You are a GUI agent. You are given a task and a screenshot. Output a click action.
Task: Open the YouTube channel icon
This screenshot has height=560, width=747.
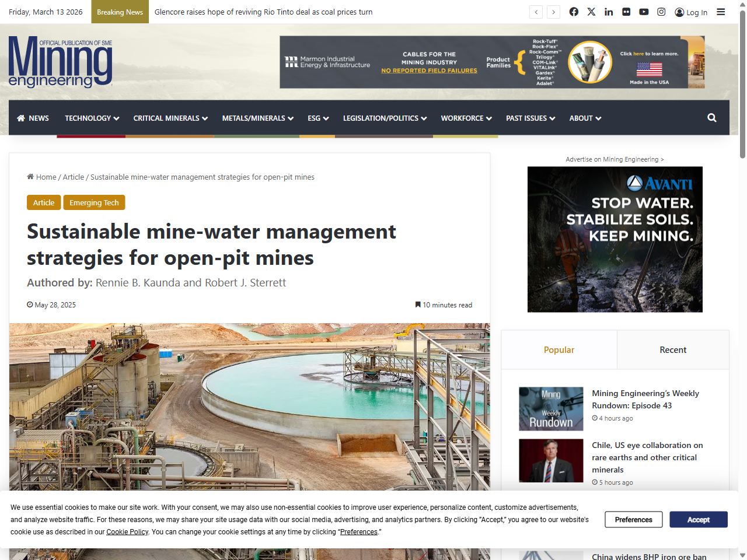pos(644,12)
